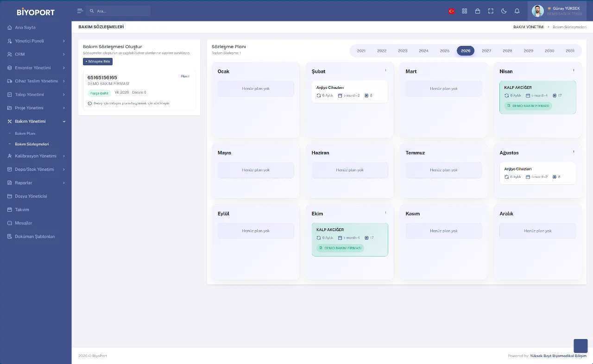Select year 2024 tab
This screenshot has height=364, width=593.
click(x=423, y=51)
